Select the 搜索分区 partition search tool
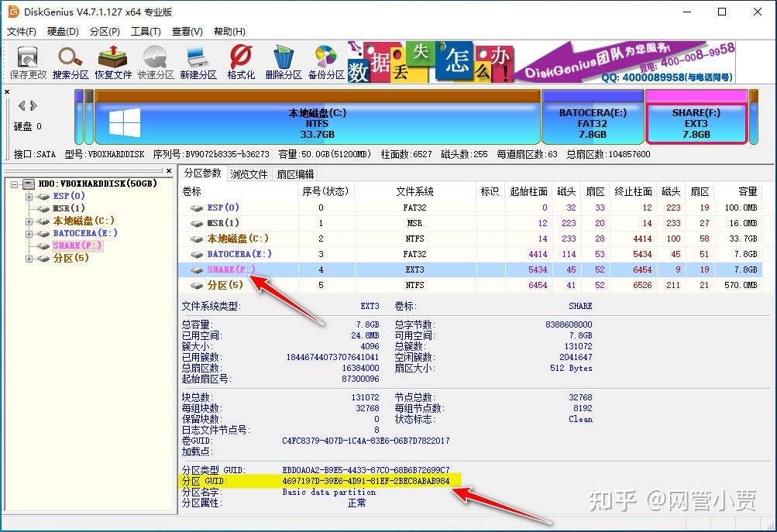This screenshot has width=777, height=532. [70, 62]
